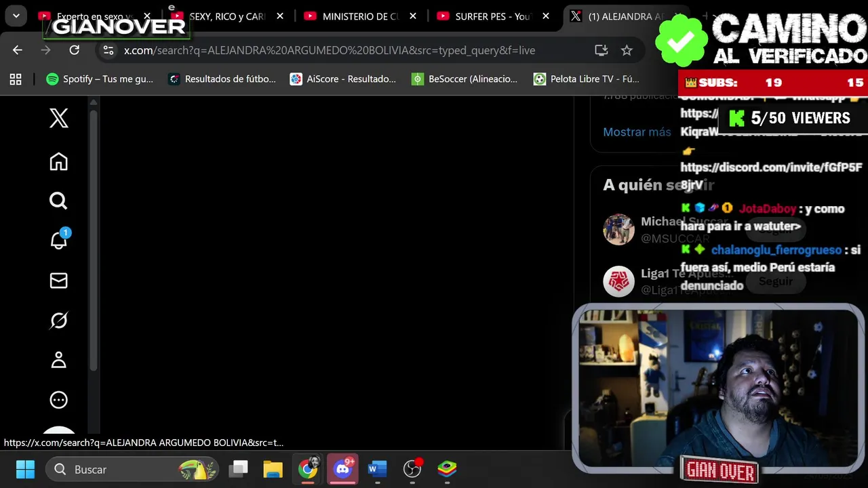Go to X Home (house icon)
Screen dimensions: 868x488
click(59, 161)
